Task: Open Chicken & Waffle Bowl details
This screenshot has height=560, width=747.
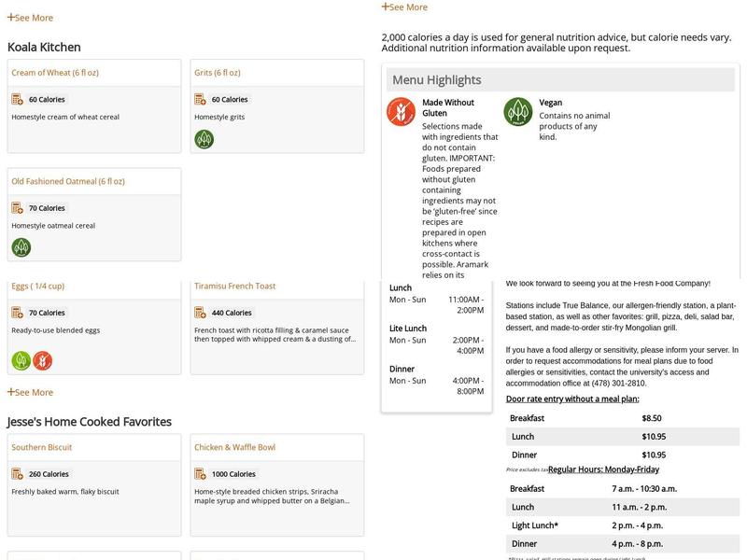Action: 234,447
